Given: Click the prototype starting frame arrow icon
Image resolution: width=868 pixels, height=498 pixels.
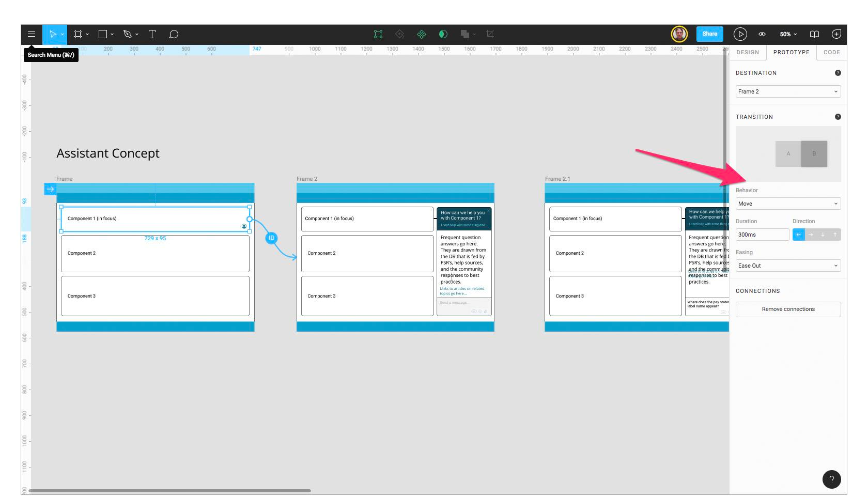Looking at the screenshot, I should pyautogui.click(x=50, y=189).
